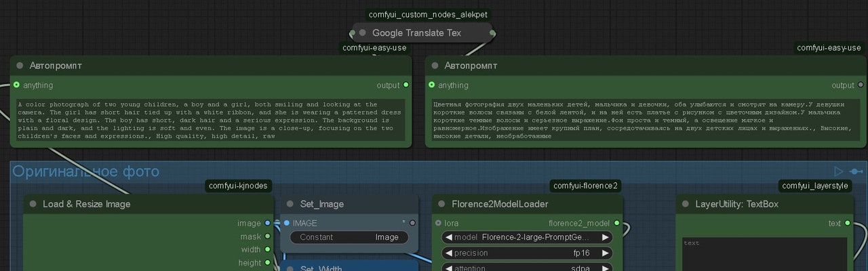868x271 pixels.
Task: Collapse the left Автопромпт node with English text
Action: coord(20,66)
